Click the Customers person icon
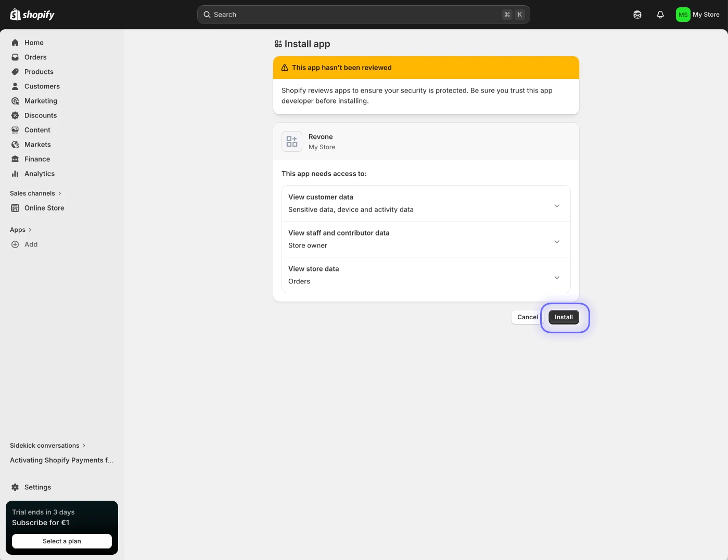Screen dimensions: 728x560 pyautogui.click(x=15, y=86)
